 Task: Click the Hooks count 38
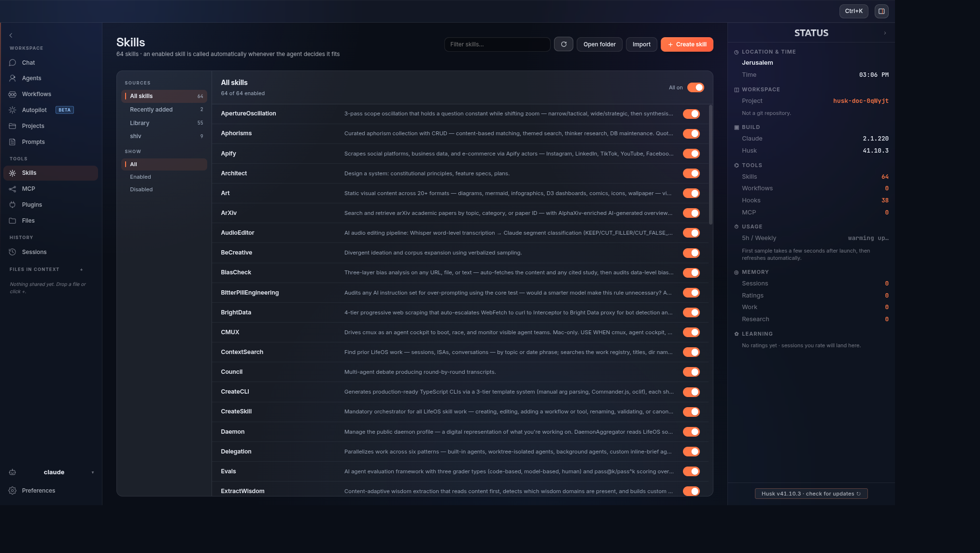pyautogui.click(x=885, y=200)
